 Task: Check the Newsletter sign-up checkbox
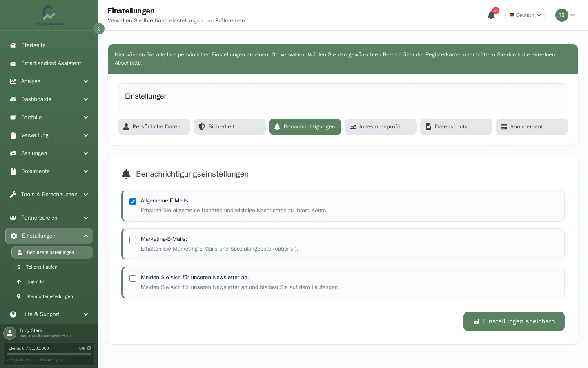[133, 278]
